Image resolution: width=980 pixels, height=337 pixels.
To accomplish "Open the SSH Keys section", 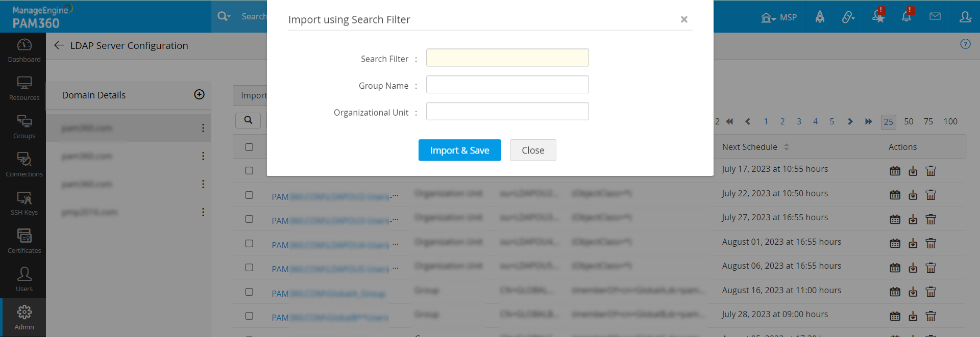I will [24, 203].
